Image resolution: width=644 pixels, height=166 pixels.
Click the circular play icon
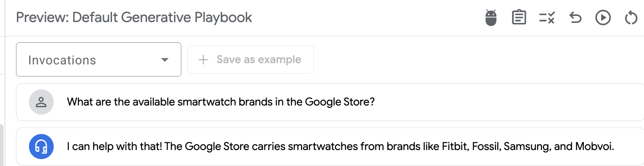[603, 18]
